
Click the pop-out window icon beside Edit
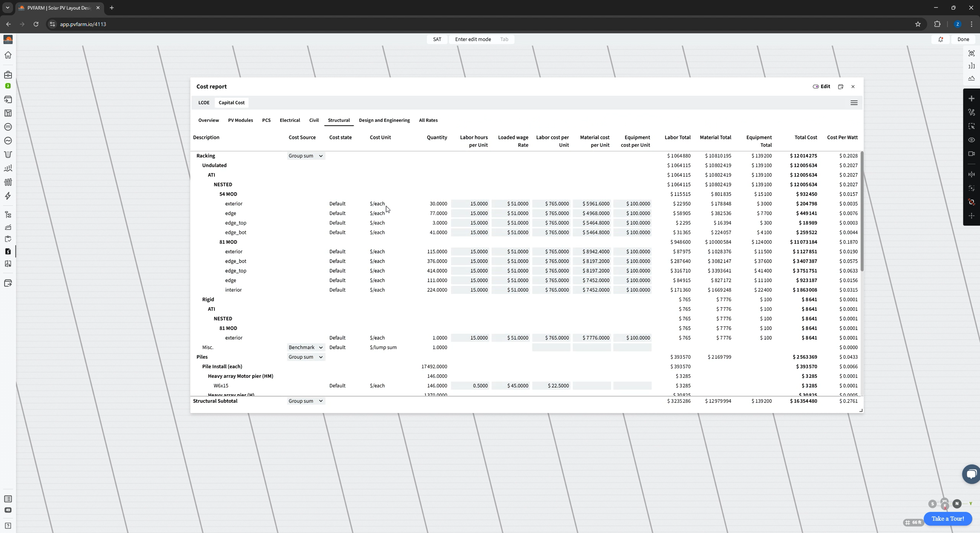tap(840, 87)
